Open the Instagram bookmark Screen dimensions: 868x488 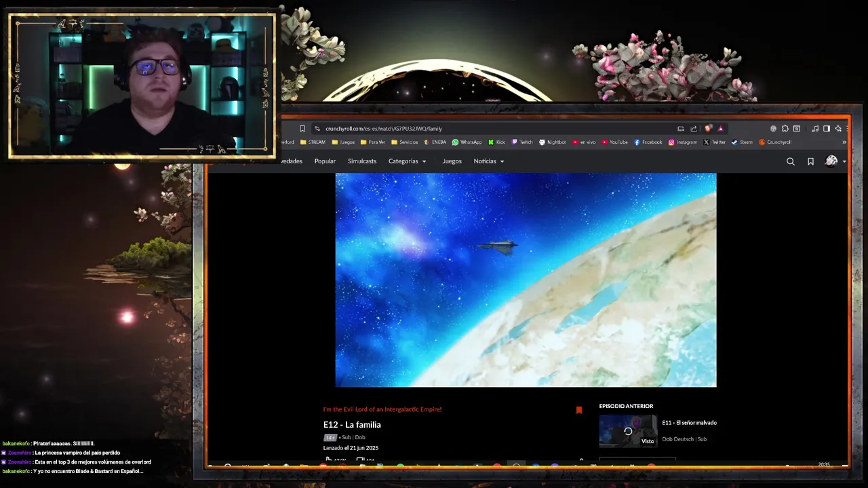pyautogui.click(x=682, y=142)
